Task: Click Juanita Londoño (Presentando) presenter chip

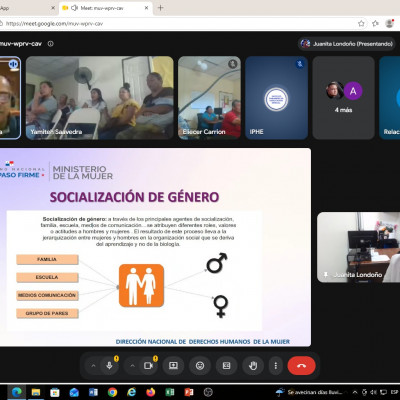Action: tap(347, 44)
